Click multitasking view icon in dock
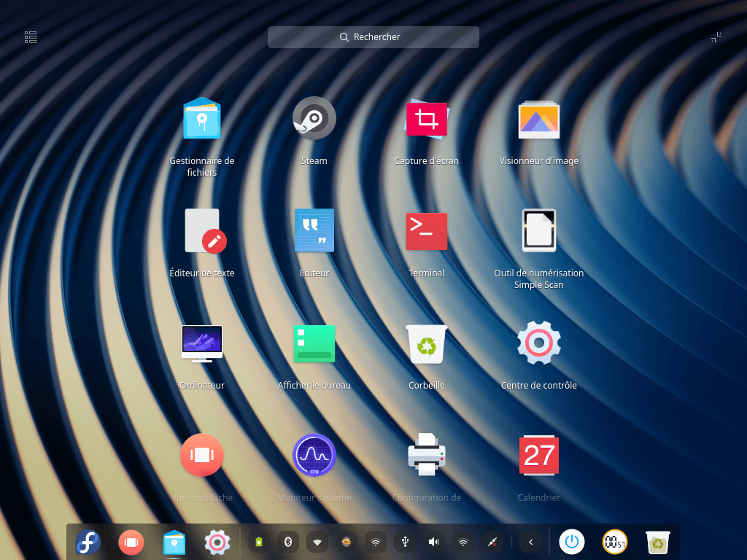Image resolution: width=747 pixels, height=560 pixels. [131, 542]
